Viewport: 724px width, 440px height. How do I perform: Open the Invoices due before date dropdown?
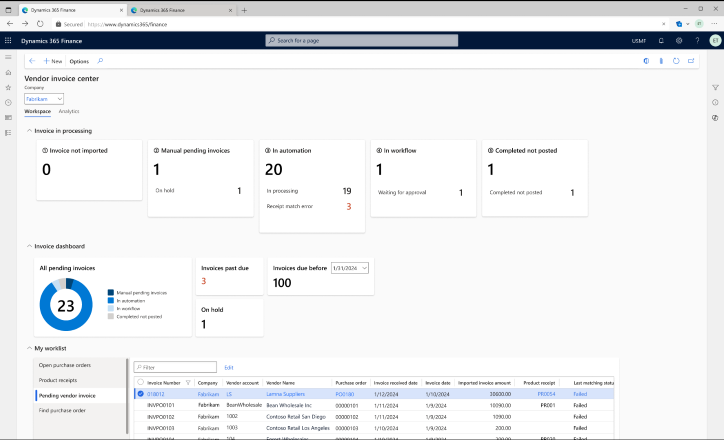coord(350,268)
